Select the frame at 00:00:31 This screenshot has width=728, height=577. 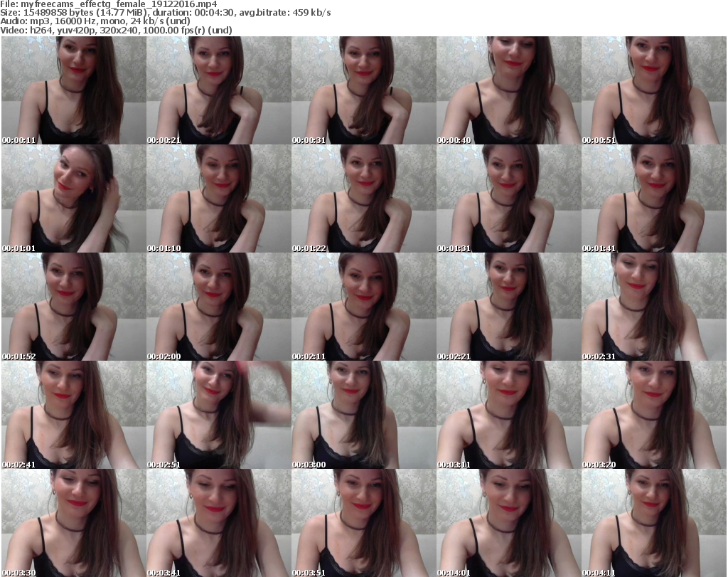point(363,90)
